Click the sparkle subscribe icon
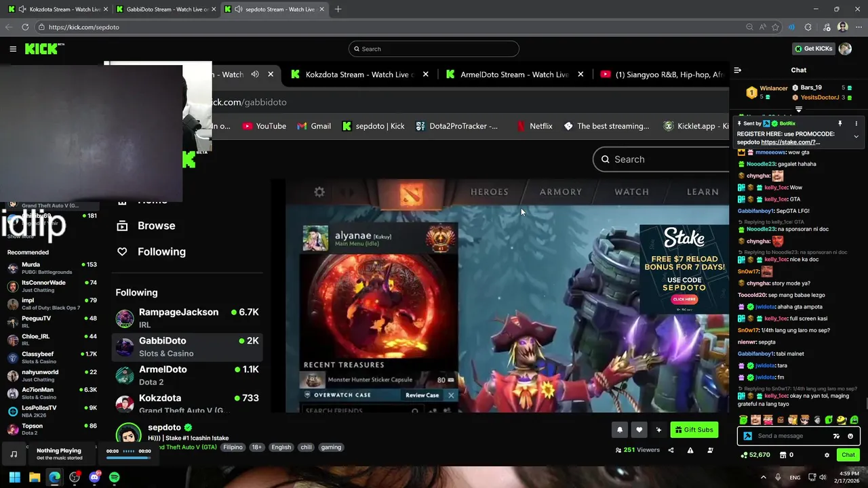This screenshot has height=488, width=868. click(x=658, y=430)
